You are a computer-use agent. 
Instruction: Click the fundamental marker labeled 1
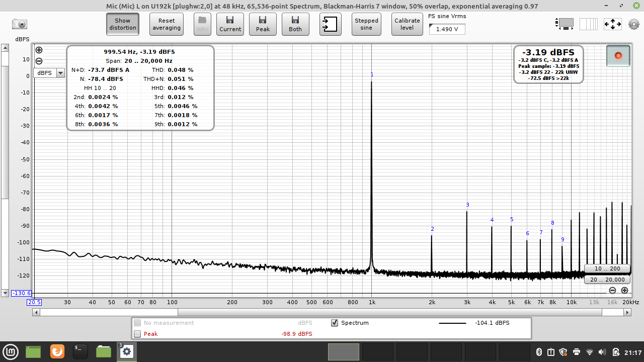click(x=372, y=74)
